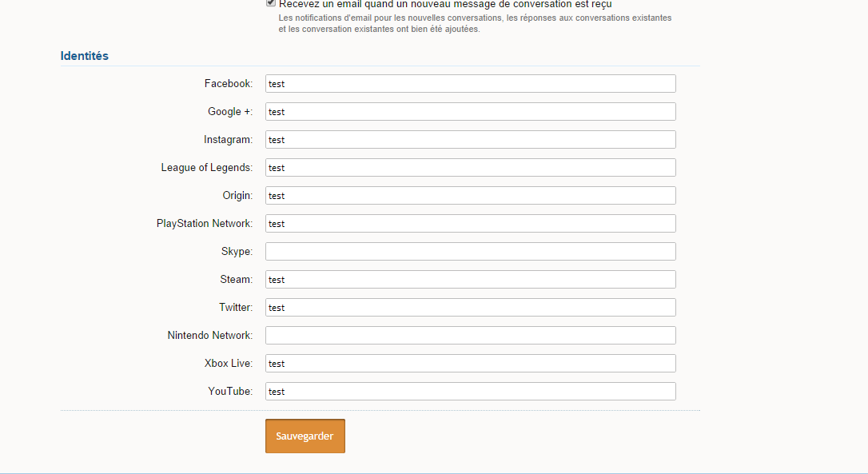This screenshot has height=474, width=868.
Task: Select the Instagram input box
Action: (471, 140)
